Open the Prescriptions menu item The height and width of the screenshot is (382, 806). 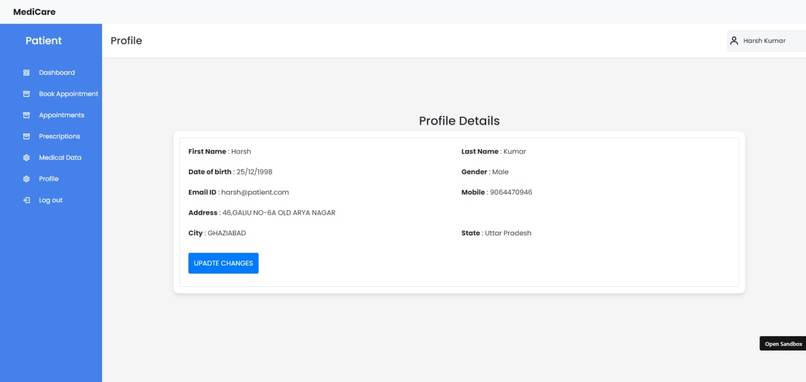click(59, 136)
